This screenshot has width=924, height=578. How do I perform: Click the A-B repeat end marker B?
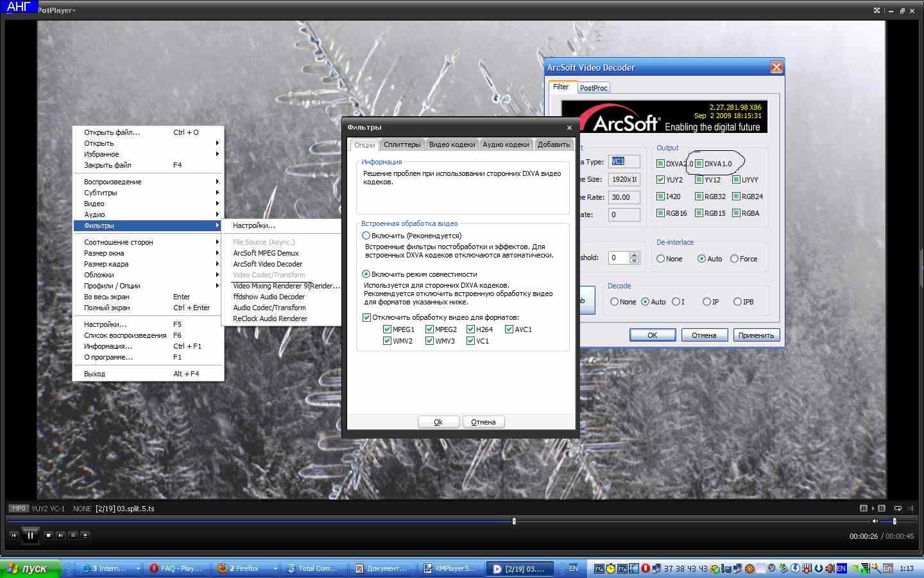882,508
